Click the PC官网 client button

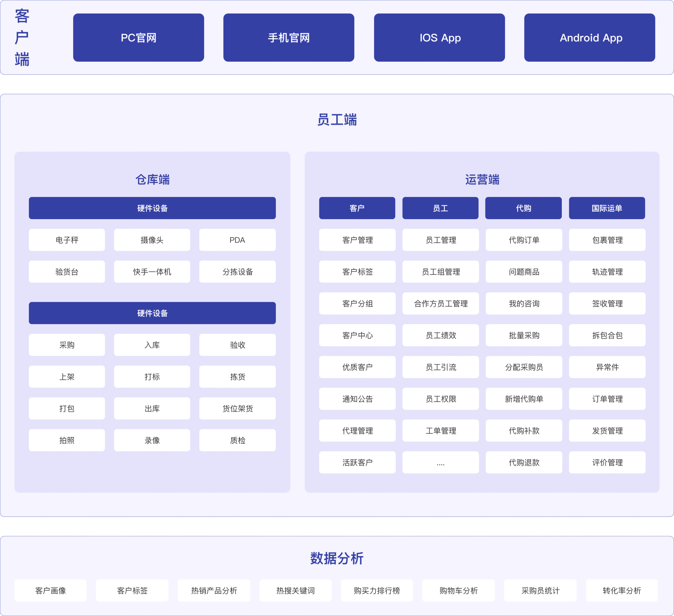click(138, 37)
